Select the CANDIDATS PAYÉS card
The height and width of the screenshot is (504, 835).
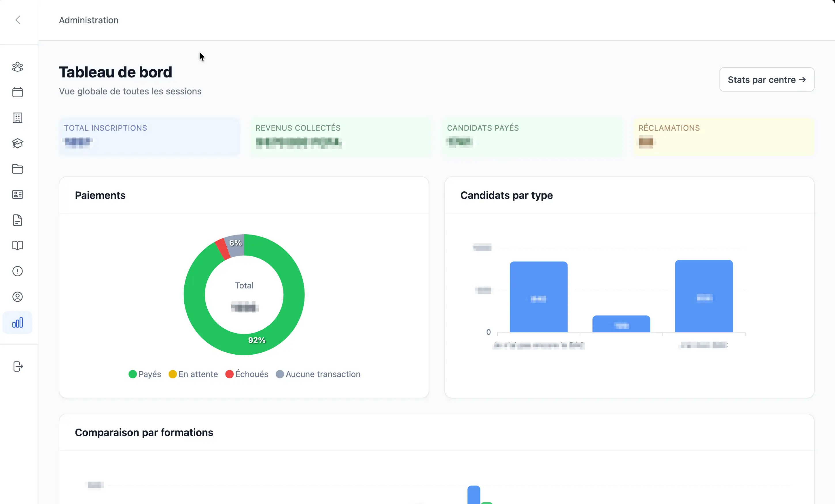pos(532,137)
